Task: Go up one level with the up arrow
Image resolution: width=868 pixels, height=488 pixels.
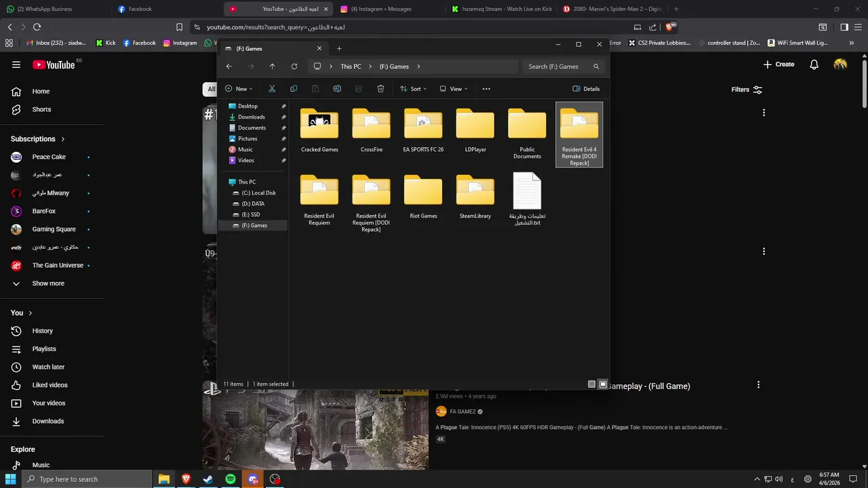Action: point(272,66)
